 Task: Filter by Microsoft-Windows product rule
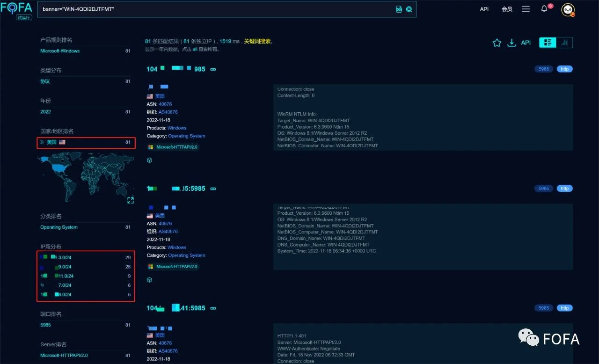point(60,51)
